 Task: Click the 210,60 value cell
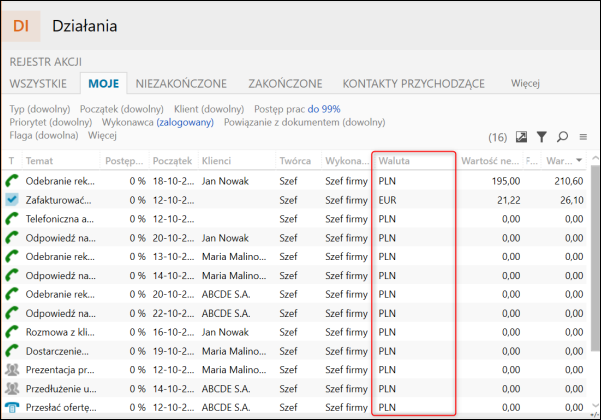tap(568, 181)
